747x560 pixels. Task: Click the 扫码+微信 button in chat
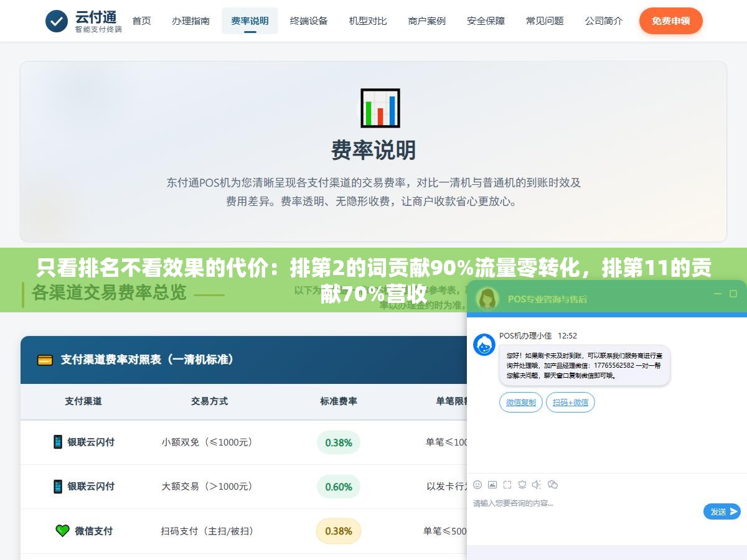570,402
